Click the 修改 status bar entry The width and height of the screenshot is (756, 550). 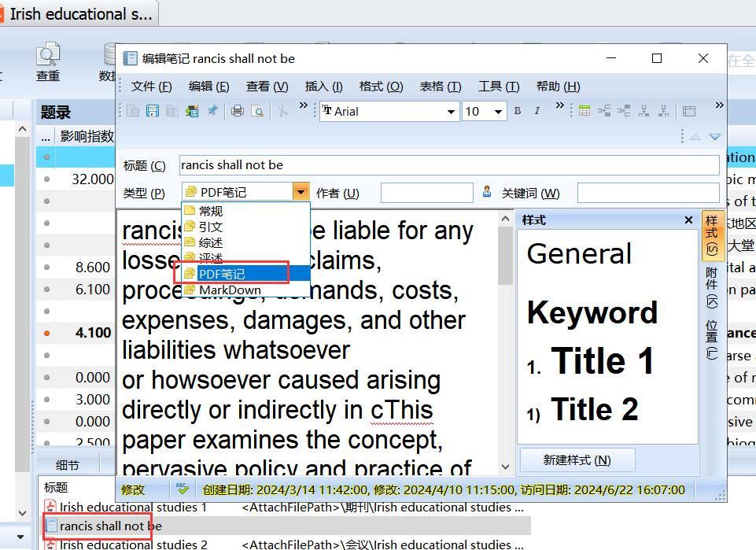tap(133, 489)
